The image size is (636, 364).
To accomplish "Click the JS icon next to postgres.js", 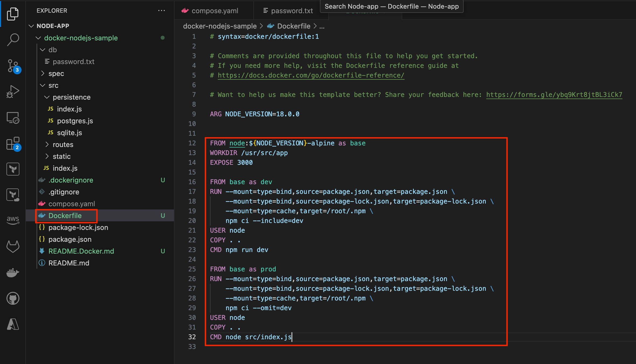I will click(x=50, y=121).
